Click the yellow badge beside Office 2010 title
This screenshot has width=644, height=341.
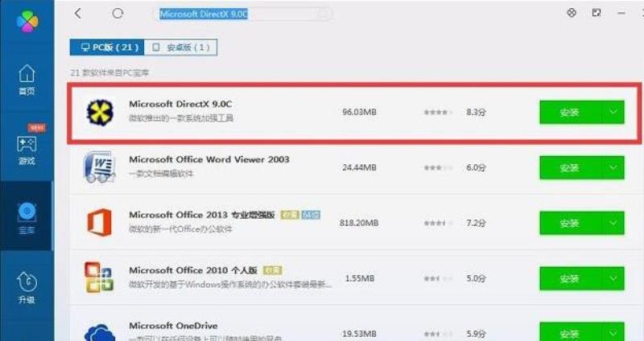click(x=272, y=270)
